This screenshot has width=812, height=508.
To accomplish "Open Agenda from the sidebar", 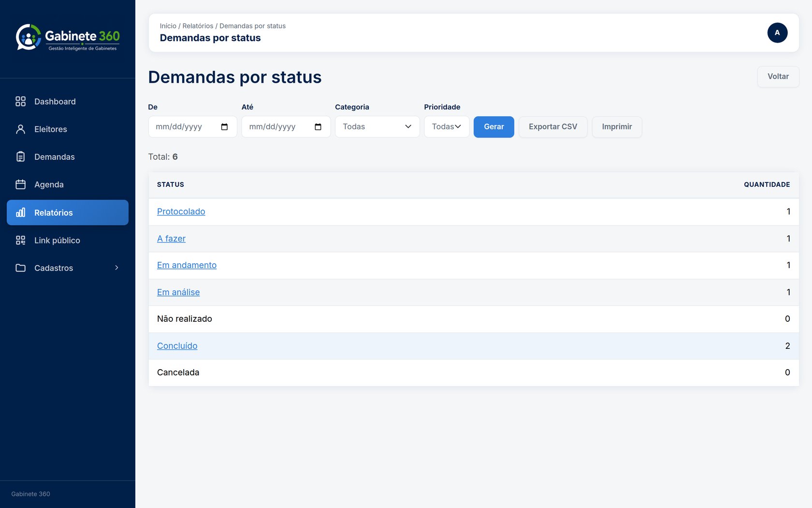I will tap(68, 184).
